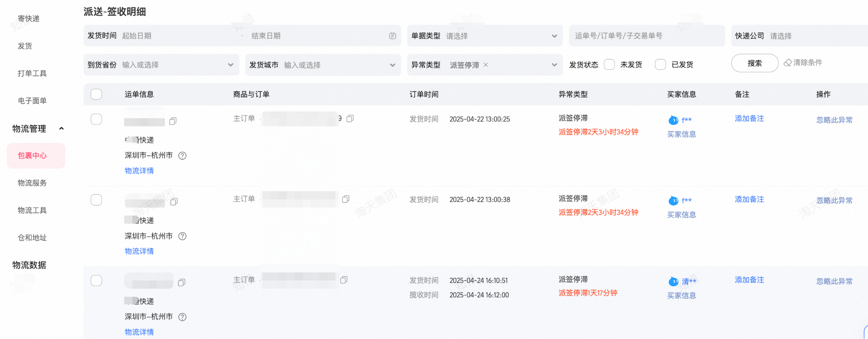This screenshot has width=868, height=339.
Task: Click Wangwang chat icon for buyer 清**
Action: 674,282
